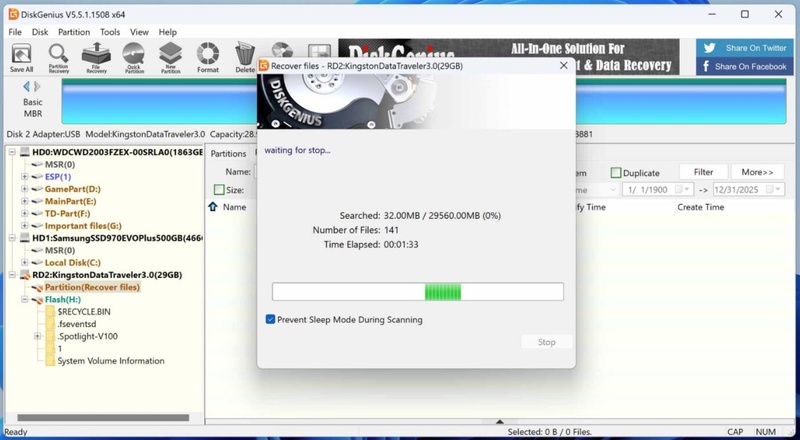Viewport: 800px width, 440px height.
Task: Toggle the Duplicate checkbox
Action: click(x=615, y=173)
